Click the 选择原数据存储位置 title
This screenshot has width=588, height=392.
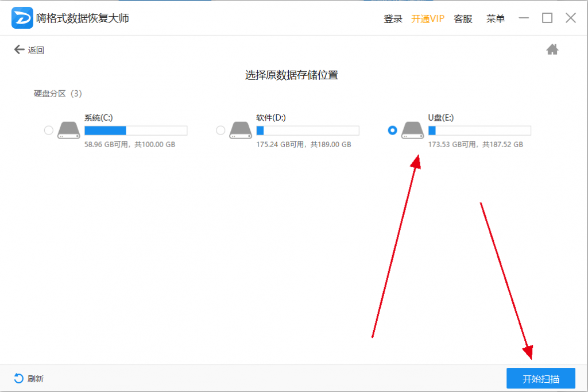coord(292,75)
